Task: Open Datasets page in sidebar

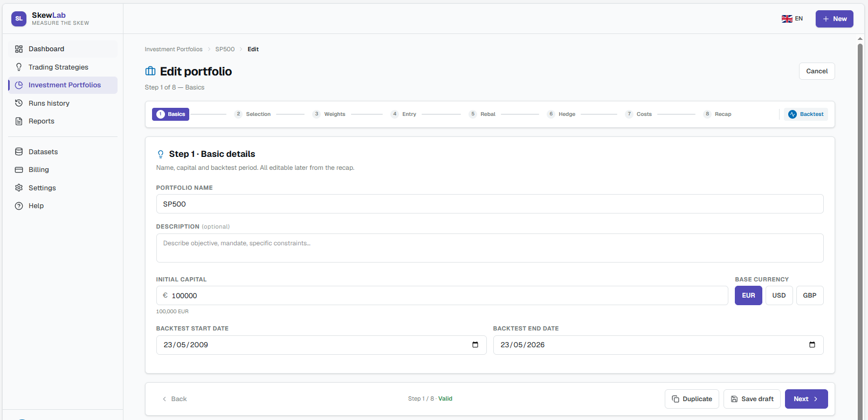Action: click(63, 152)
